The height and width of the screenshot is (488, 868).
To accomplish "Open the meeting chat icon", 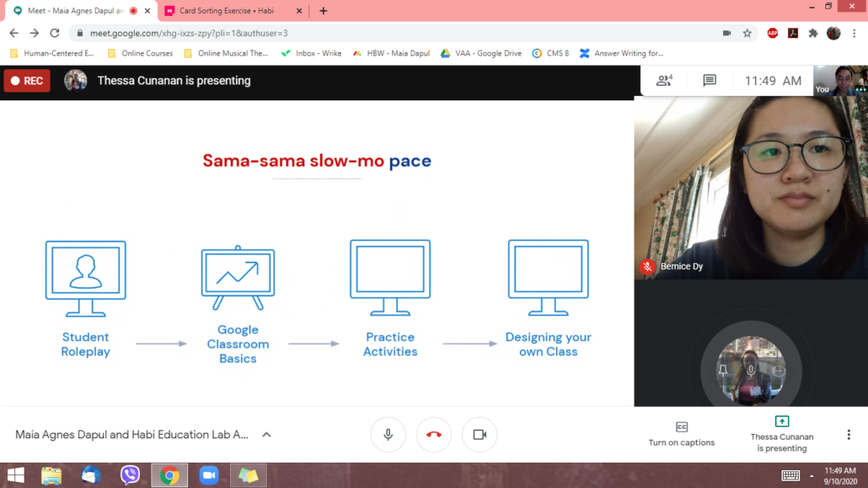I will click(709, 81).
